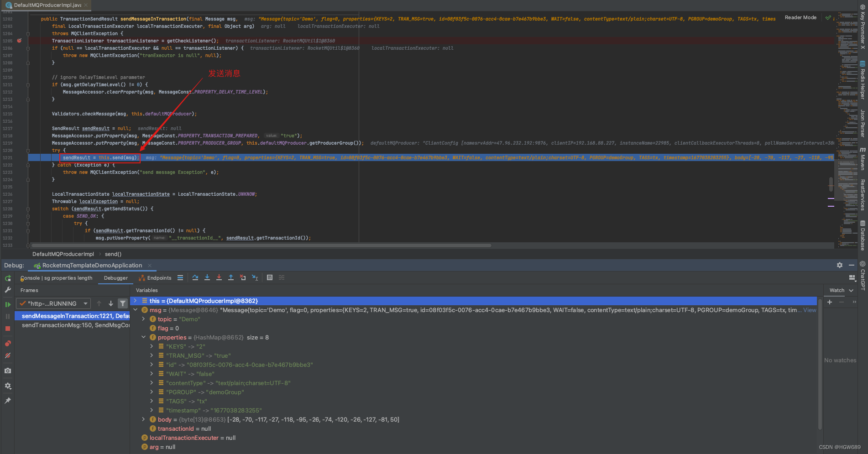868x454 pixels.
Task: Open Maven tool window
Action: [863, 159]
